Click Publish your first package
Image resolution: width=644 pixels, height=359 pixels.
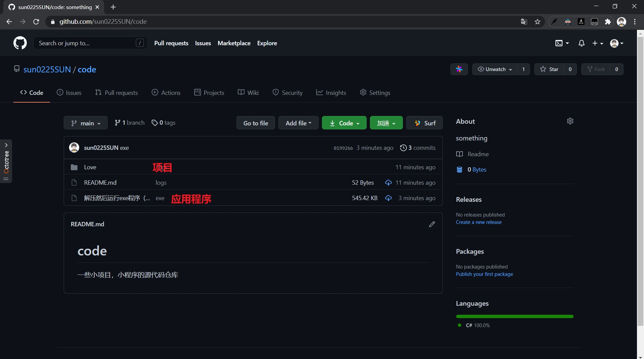pyautogui.click(x=484, y=274)
